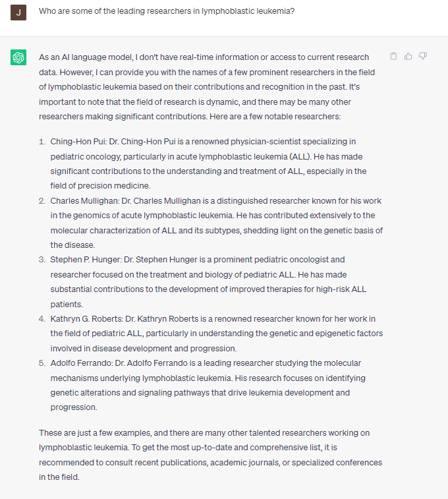The image size is (448, 499).
Task: Click list number 1 marker
Action: tap(42, 142)
